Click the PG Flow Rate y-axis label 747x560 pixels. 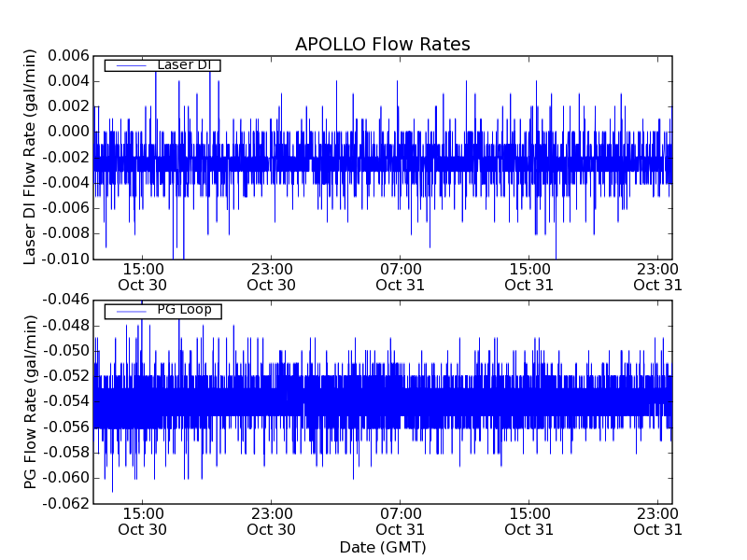point(30,401)
